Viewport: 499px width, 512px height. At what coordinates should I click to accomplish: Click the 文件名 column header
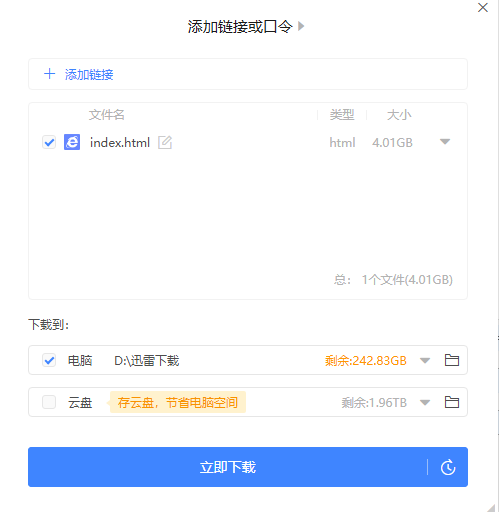(106, 115)
